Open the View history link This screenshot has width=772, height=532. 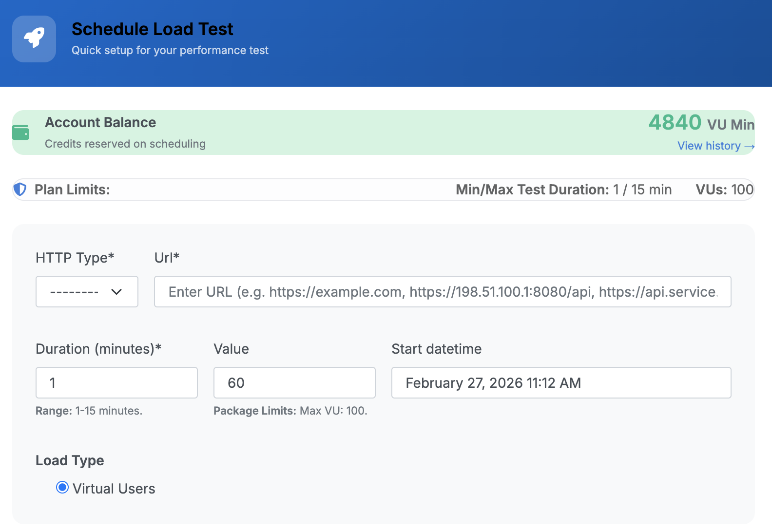point(716,146)
